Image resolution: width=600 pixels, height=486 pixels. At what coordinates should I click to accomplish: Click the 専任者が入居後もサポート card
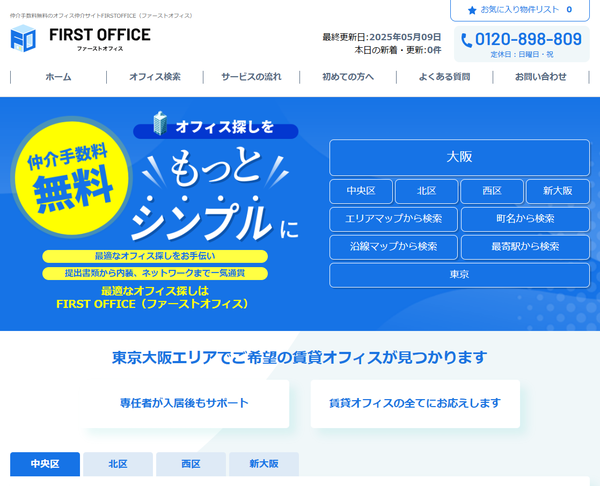[x=184, y=404]
